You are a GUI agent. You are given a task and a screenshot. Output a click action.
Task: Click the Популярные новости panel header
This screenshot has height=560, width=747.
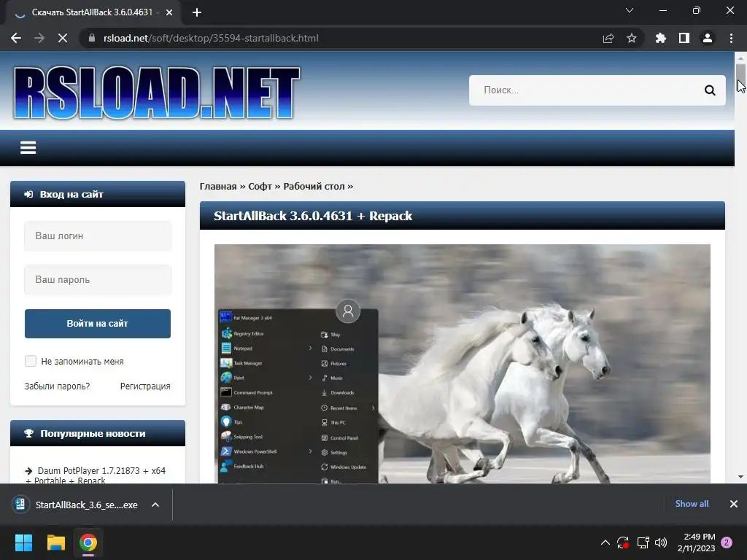[98, 433]
